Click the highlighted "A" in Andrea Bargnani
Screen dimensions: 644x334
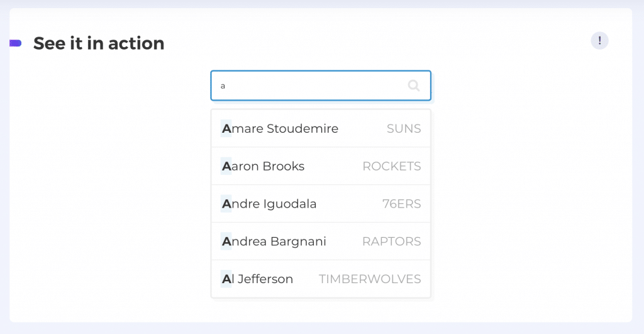pyautogui.click(x=226, y=241)
